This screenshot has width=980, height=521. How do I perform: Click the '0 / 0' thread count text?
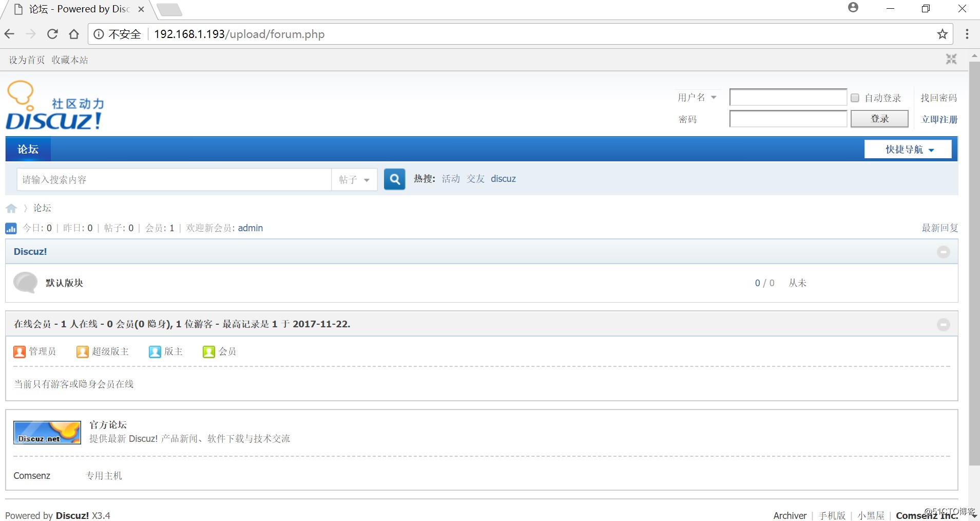(764, 283)
